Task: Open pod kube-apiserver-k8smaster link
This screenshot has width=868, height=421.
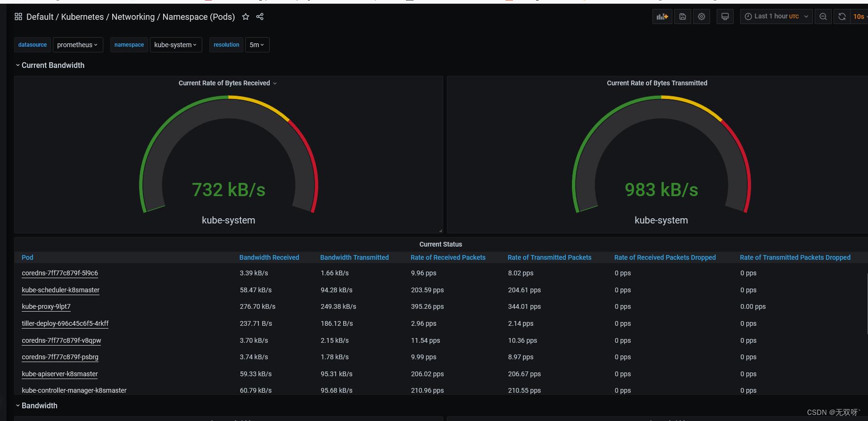Action: pyautogui.click(x=60, y=374)
